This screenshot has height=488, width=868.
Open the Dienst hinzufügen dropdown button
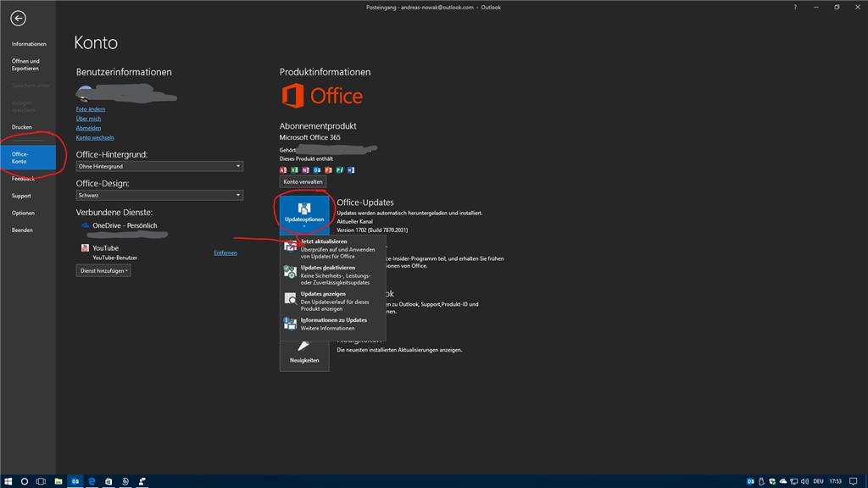103,270
